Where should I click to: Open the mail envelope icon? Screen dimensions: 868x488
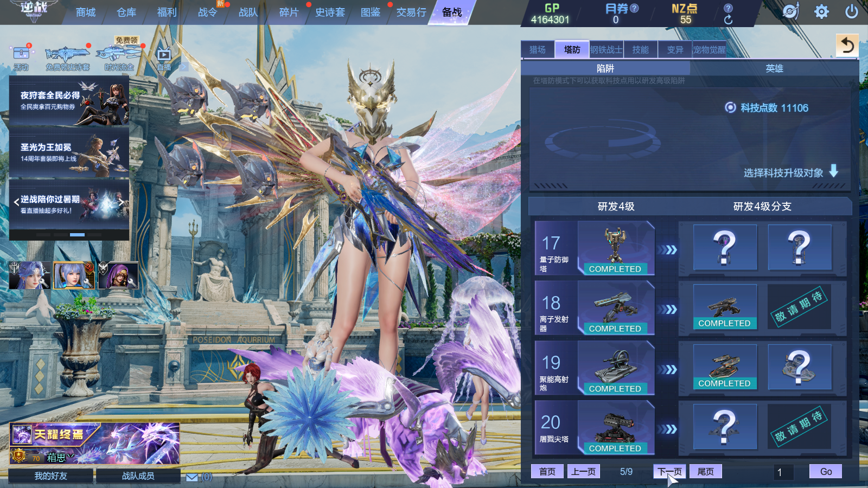click(x=192, y=477)
